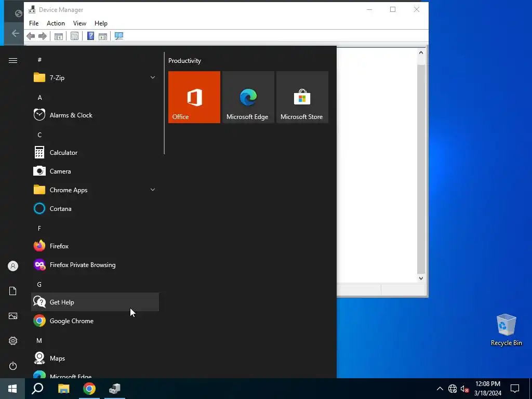Click the Microsoft Store tile
Screen dimensions: 532x399
[302, 97]
